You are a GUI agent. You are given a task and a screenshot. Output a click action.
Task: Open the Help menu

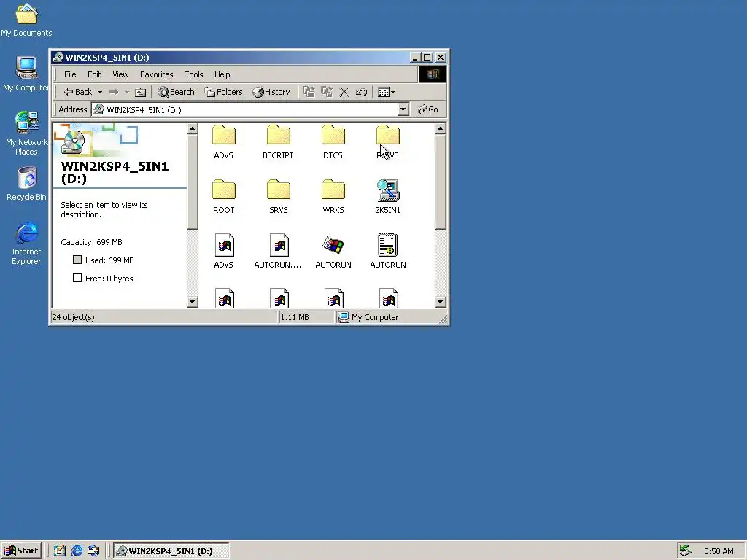tap(222, 74)
